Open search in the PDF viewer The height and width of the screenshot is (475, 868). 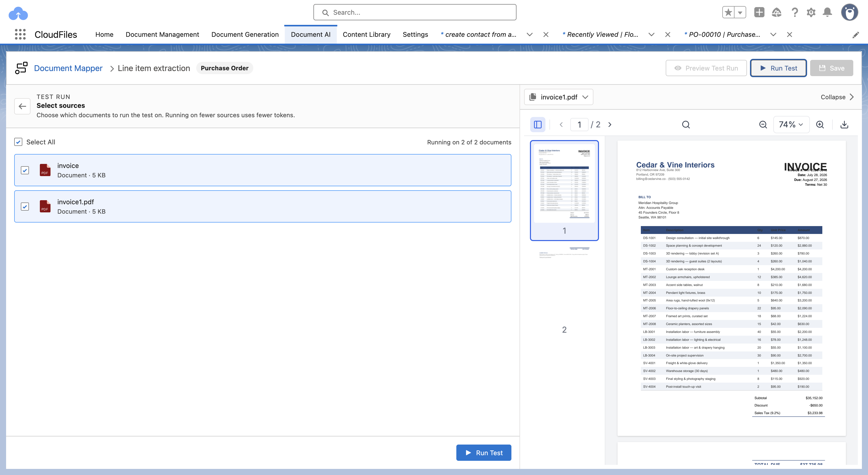(x=686, y=125)
